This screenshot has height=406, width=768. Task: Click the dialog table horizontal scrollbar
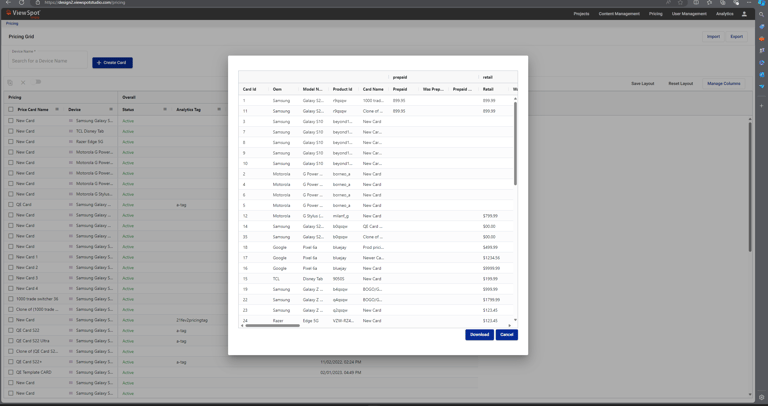click(x=272, y=326)
